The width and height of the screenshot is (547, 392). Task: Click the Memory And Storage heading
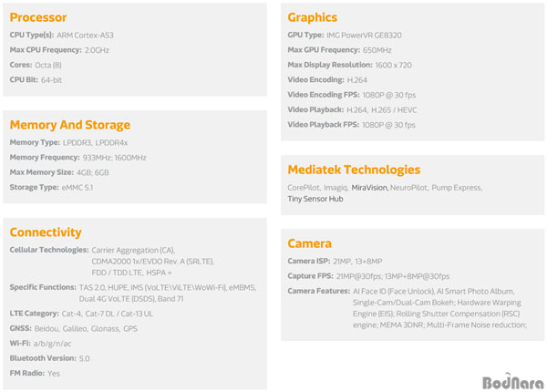pos(70,125)
